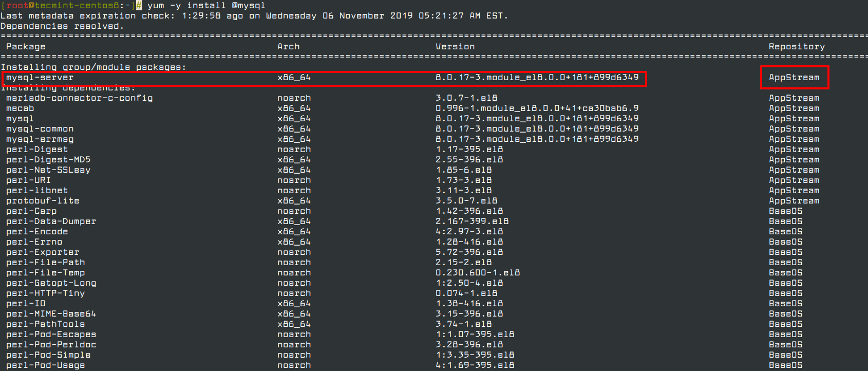Click the 'Repository' column header

797,47
